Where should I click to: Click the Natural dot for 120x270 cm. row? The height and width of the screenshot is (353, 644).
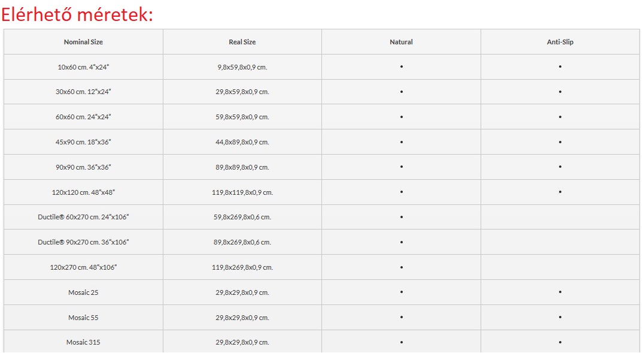401,267
